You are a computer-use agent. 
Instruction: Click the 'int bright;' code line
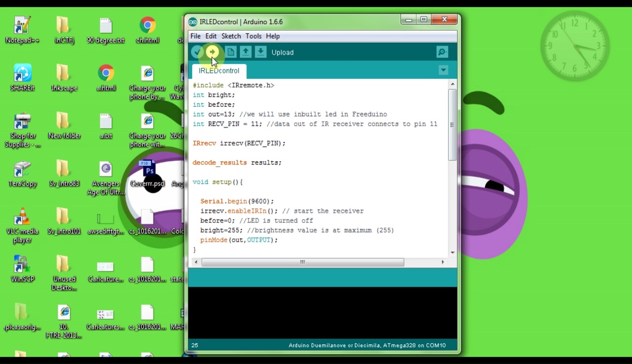click(x=214, y=95)
